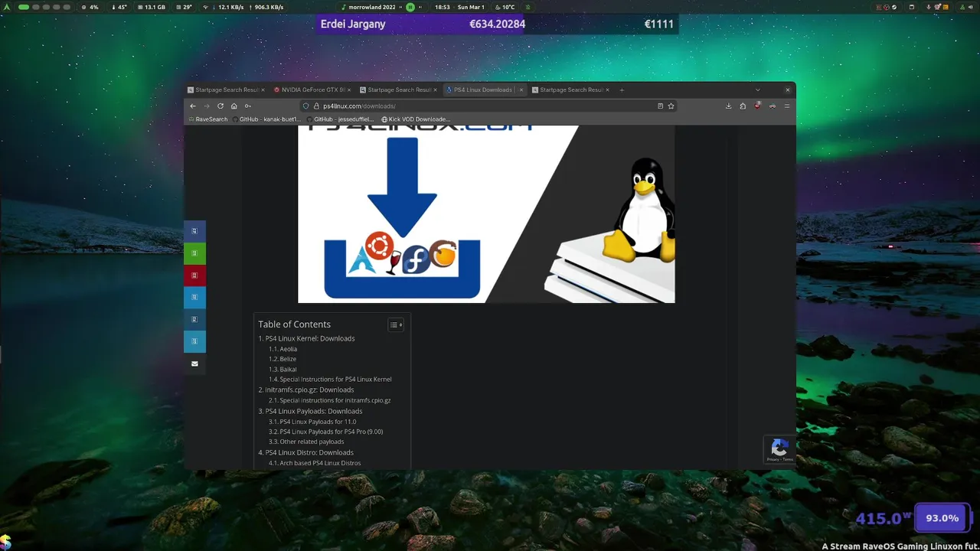Open the 18:53 Sun Mar 1 clock
The height and width of the screenshot is (551, 980).
[459, 7]
